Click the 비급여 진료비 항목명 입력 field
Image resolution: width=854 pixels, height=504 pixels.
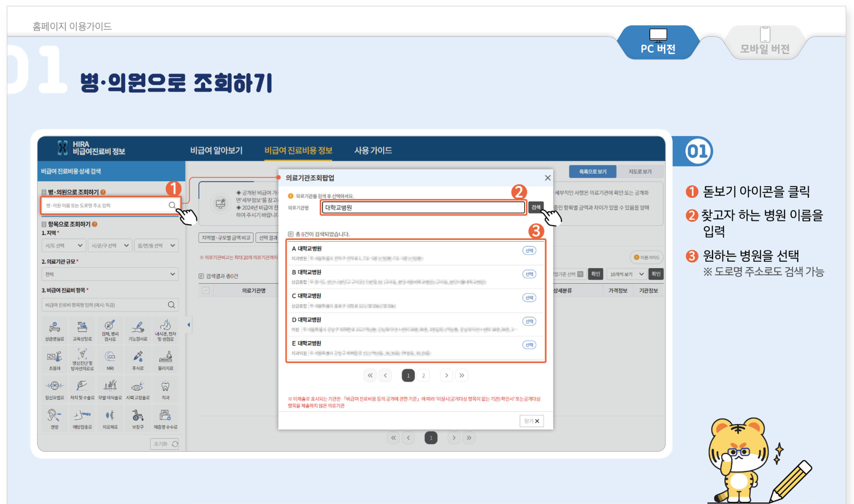[x=110, y=305]
